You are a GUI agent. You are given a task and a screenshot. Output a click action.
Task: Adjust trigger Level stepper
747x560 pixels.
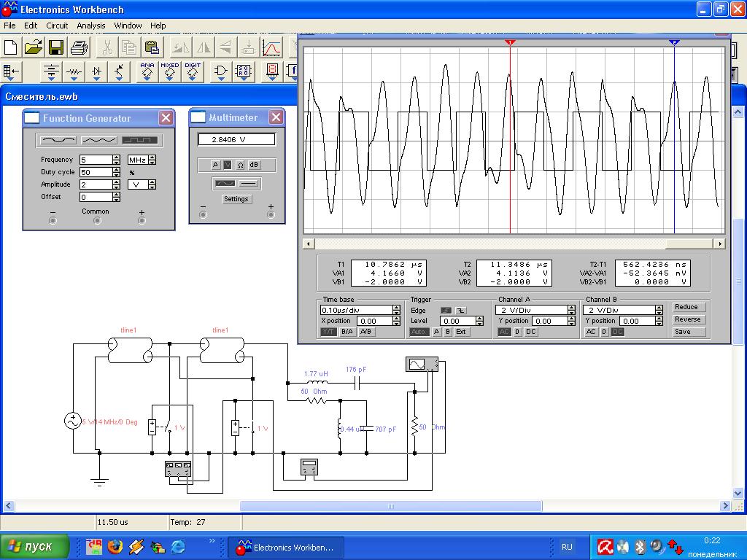(x=480, y=322)
